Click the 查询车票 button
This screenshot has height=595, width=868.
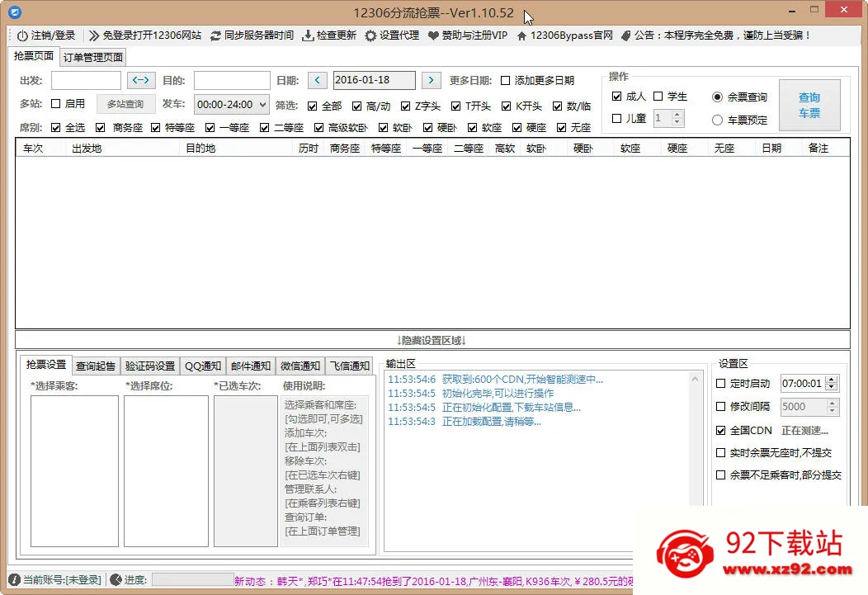point(809,105)
